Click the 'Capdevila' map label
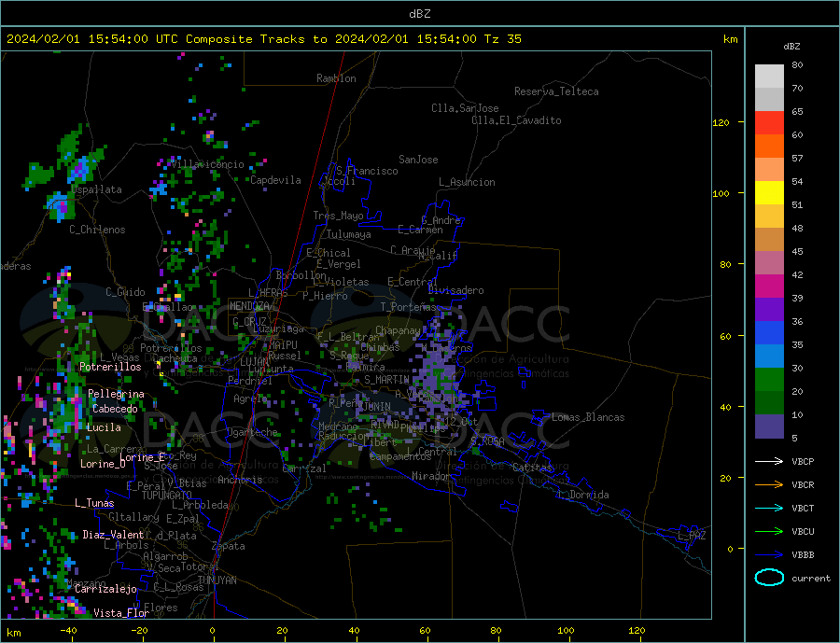The width and height of the screenshot is (840, 643). 276,180
